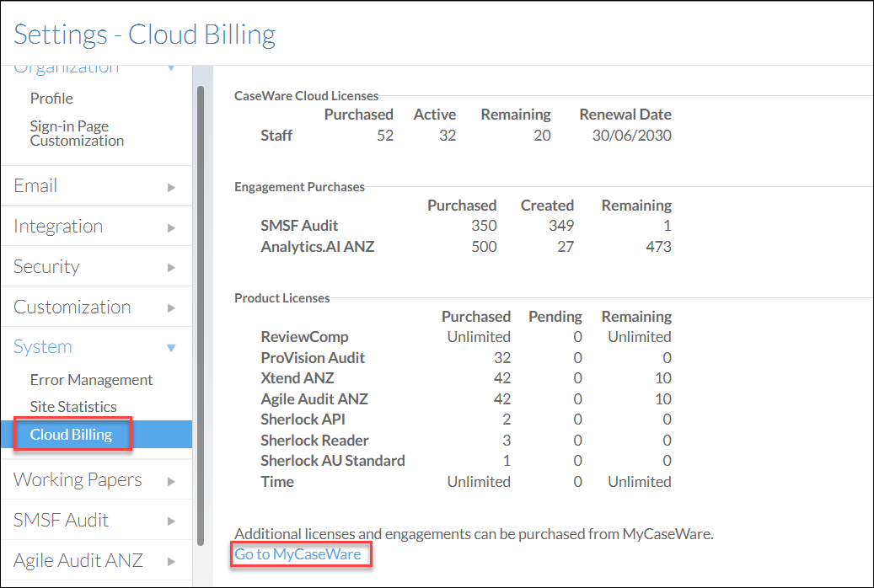The width and height of the screenshot is (874, 588).
Task: Expand the SMSF Audit section arrow
Action: click(x=171, y=521)
